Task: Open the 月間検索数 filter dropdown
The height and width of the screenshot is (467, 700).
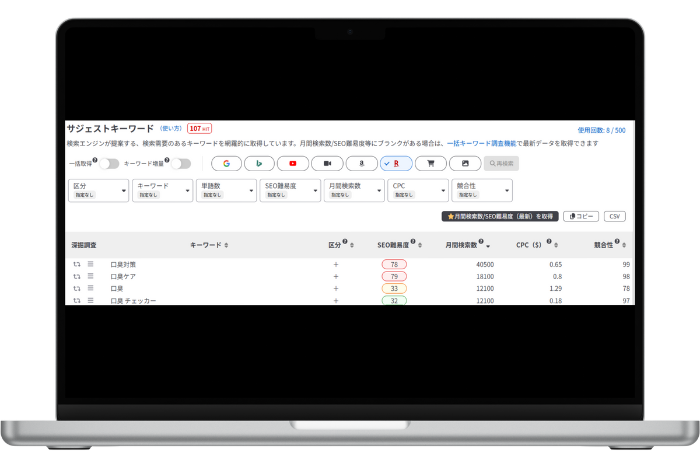Action: (x=353, y=190)
